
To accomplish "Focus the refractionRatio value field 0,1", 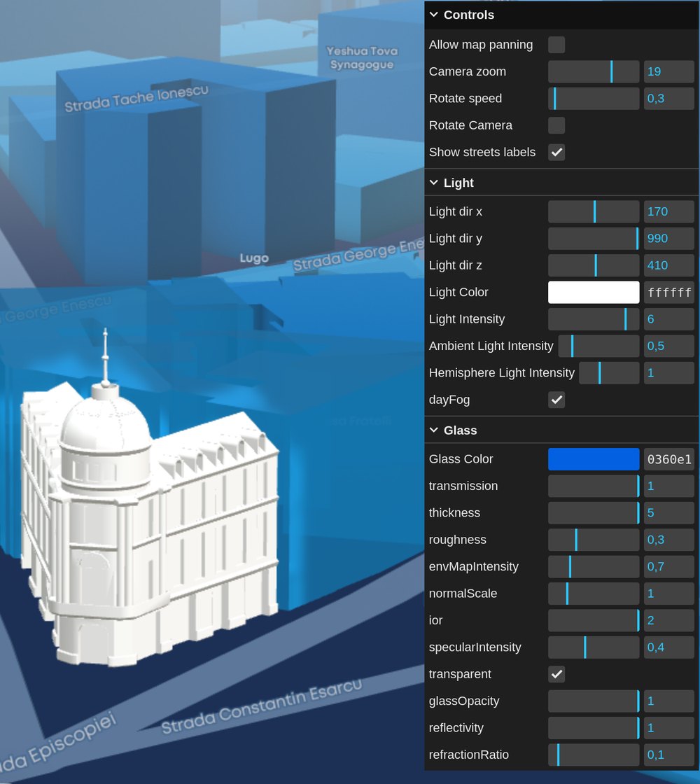I will (669, 755).
